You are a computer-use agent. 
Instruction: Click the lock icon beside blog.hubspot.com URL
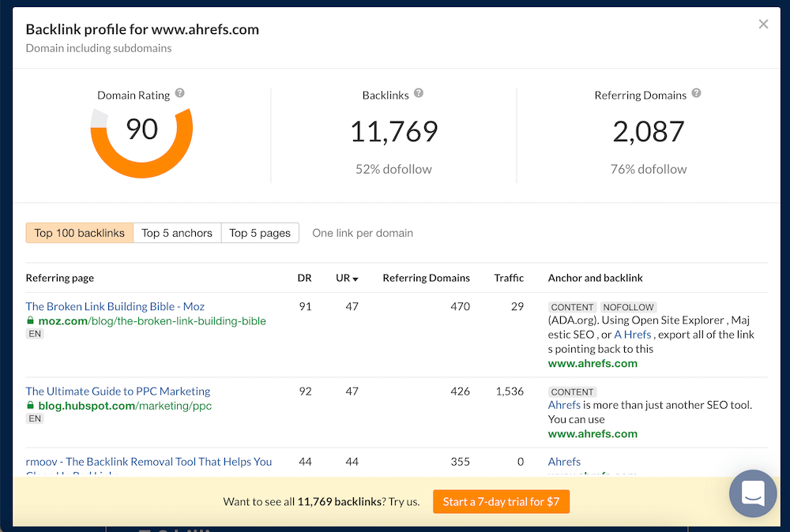[30, 405]
